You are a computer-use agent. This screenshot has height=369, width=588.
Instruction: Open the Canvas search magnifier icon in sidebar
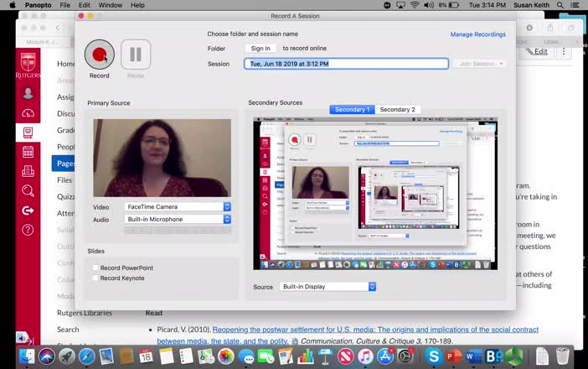pos(28,191)
